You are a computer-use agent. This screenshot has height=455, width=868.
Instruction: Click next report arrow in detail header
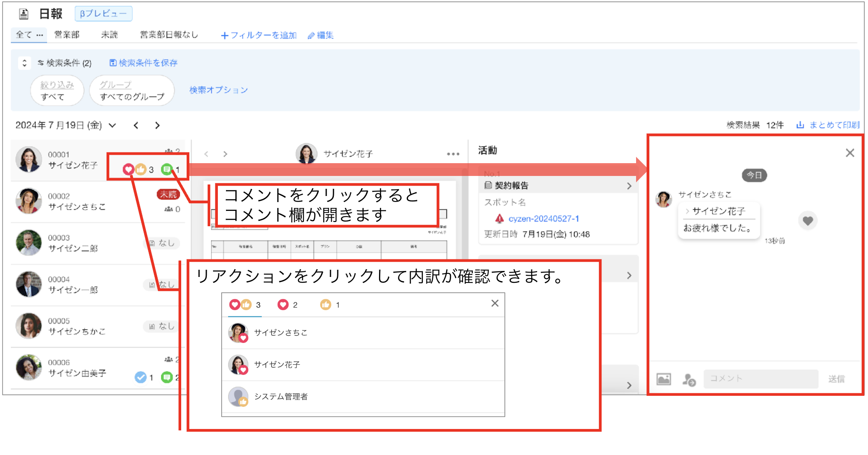point(225,154)
